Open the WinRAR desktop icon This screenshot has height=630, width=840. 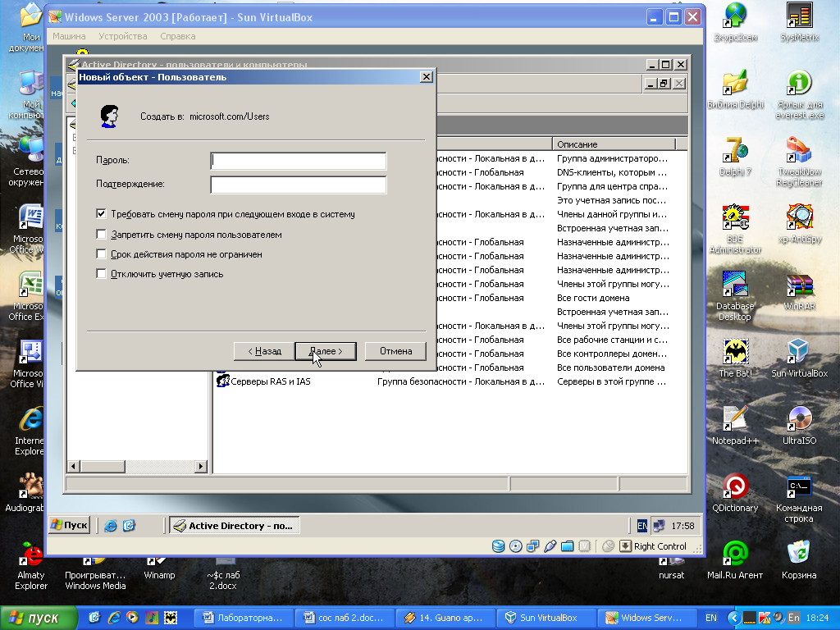[x=799, y=291]
